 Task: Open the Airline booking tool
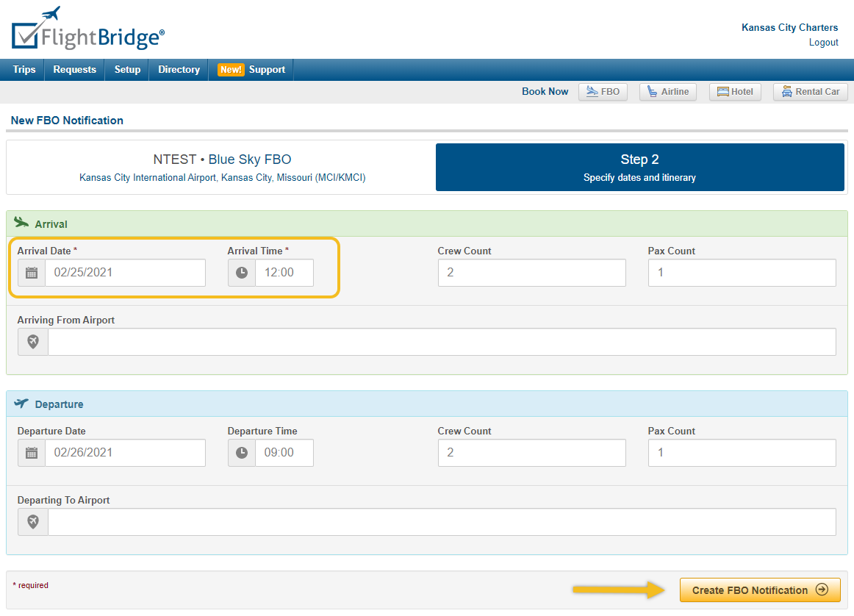pyautogui.click(x=667, y=91)
